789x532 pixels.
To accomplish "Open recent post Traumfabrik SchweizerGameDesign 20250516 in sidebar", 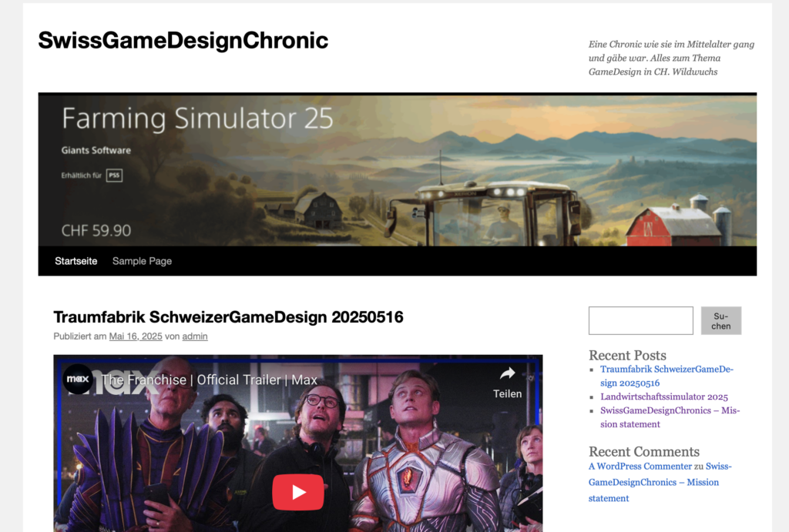I will point(666,376).
